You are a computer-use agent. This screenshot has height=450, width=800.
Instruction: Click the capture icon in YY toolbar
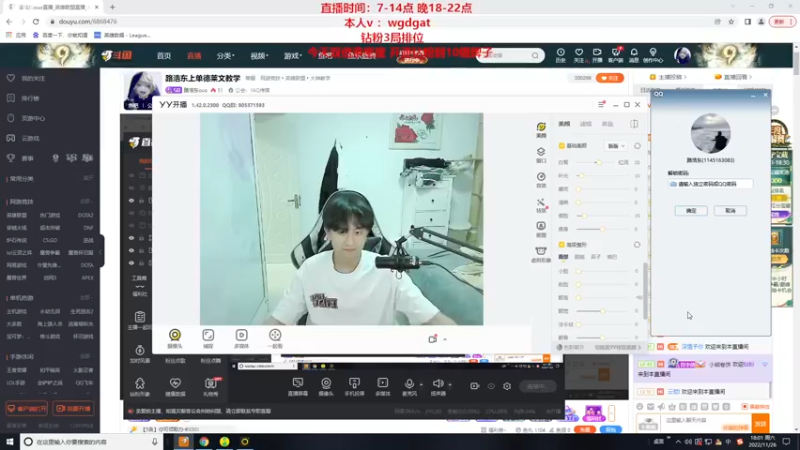[x=208, y=335]
